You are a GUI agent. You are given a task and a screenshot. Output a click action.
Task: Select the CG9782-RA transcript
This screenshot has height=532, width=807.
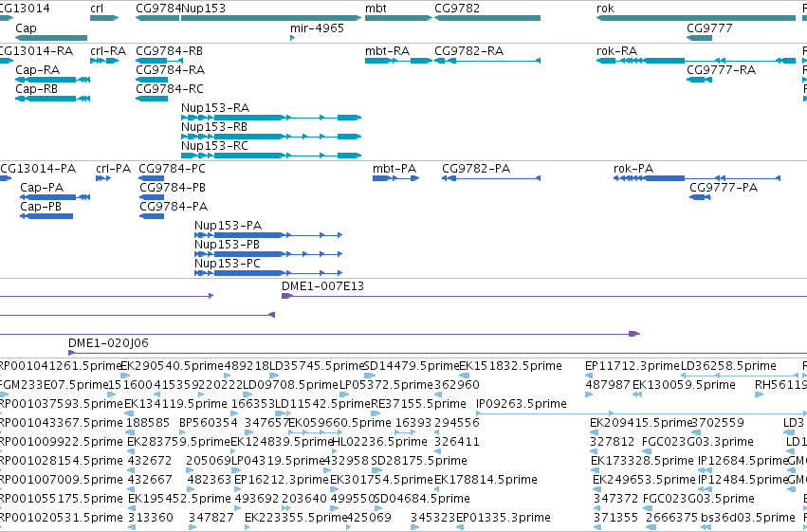tap(487, 61)
